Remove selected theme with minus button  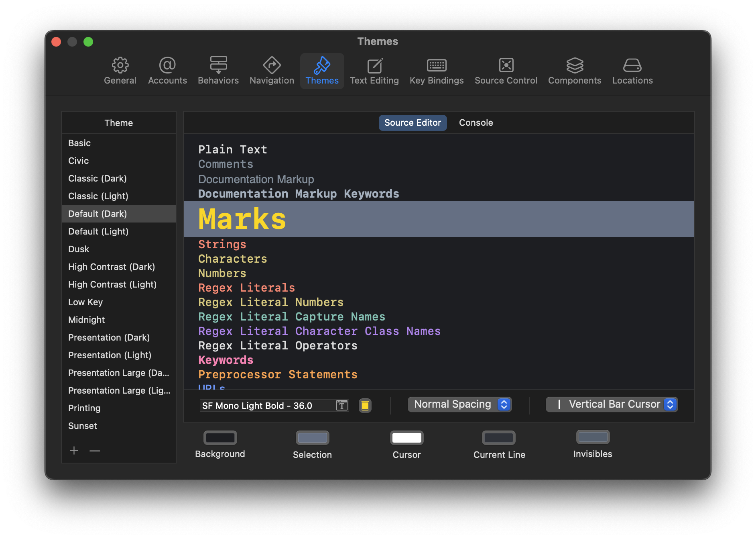coord(95,451)
